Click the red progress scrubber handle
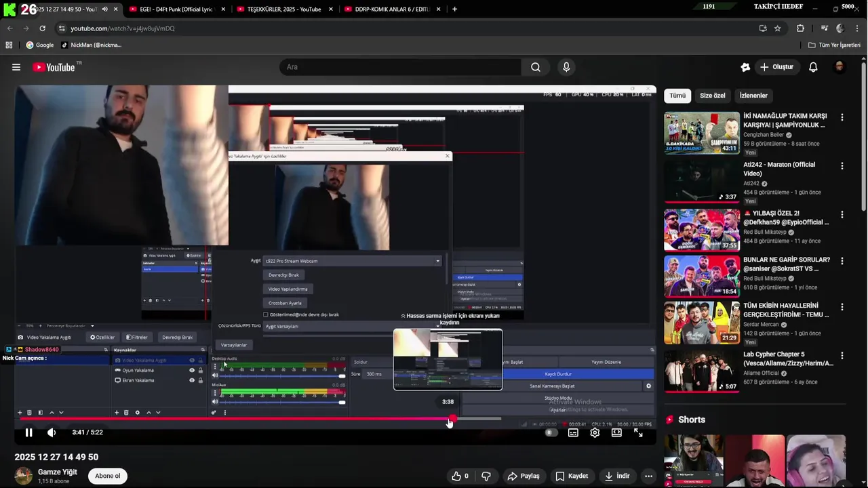 tap(451, 419)
